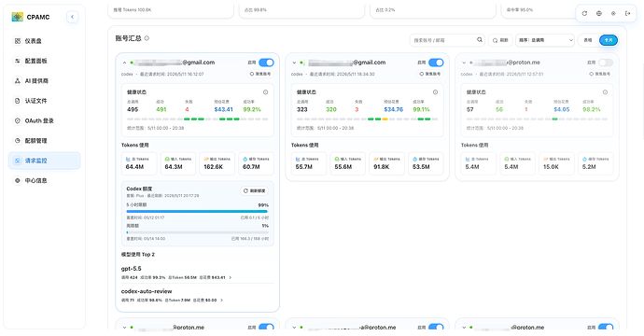
Task: Click the info icon beside 账号汇总 title
Action: pyautogui.click(x=147, y=38)
